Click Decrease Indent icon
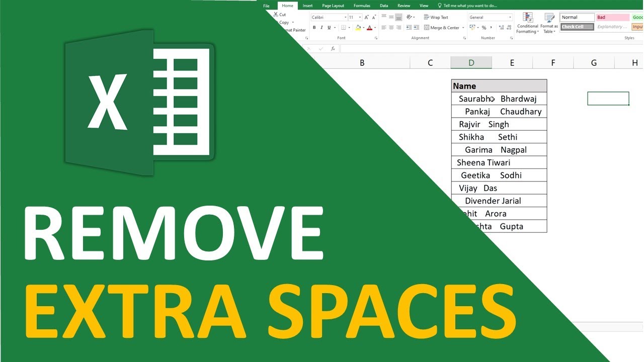 pyautogui.click(x=409, y=28)
